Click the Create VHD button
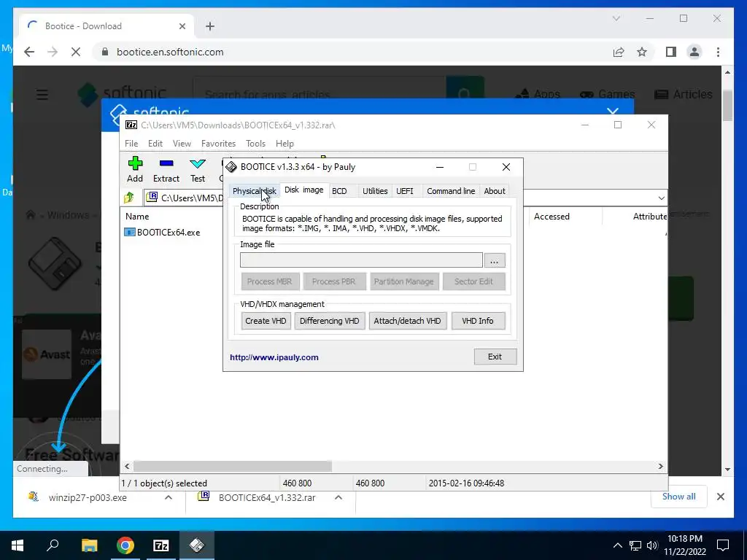Image resolution: width=747 pixels, height=560 pixels. click(x=266, y=321)
